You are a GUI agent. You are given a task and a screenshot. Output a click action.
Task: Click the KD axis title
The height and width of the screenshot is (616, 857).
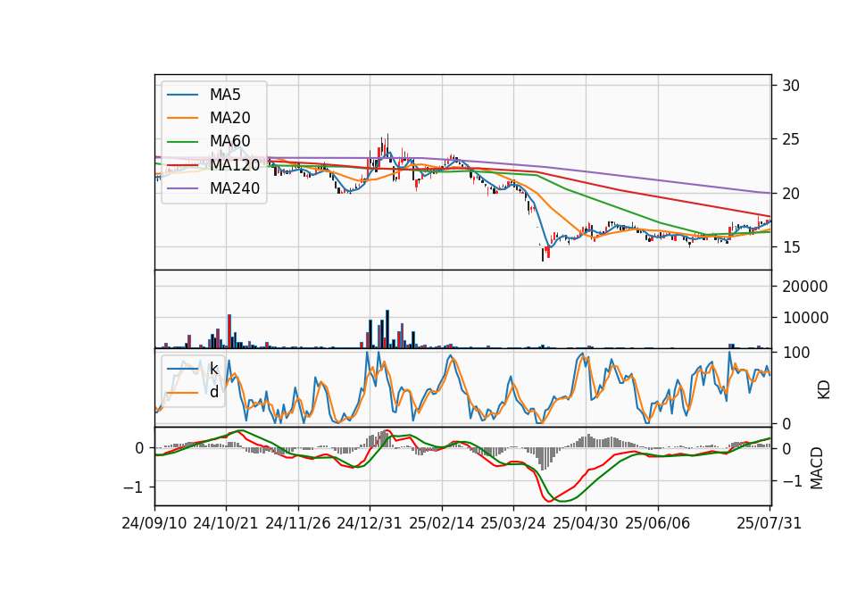click(824, 390)
